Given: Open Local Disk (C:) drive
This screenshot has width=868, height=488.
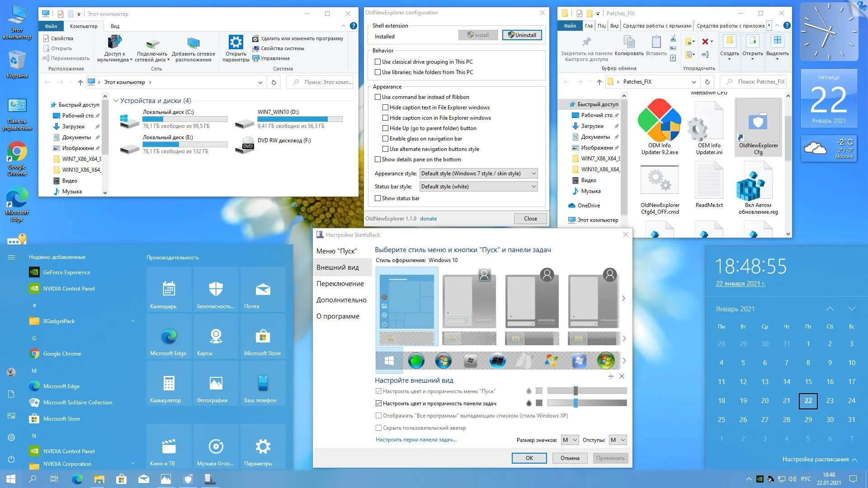Looking at the screenshot, I should tap(174, 119).
